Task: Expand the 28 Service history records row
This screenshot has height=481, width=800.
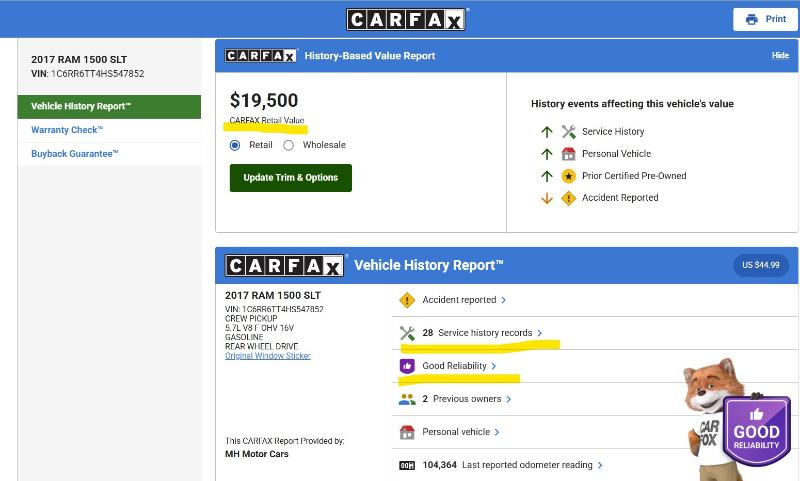Action: point(540,333)
